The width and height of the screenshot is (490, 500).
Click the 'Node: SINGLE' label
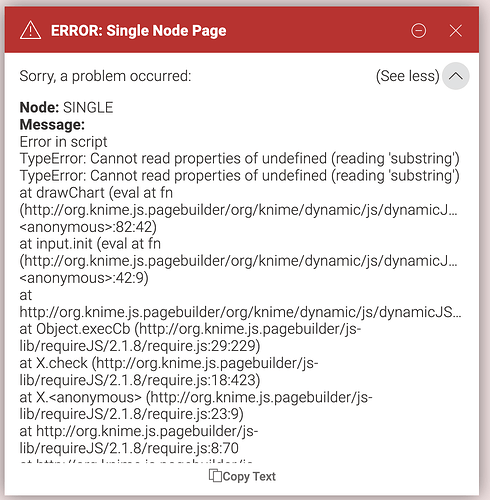click(66, 108)
